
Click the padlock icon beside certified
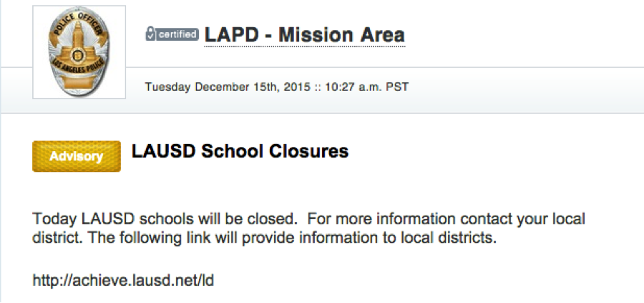point(150,34)
